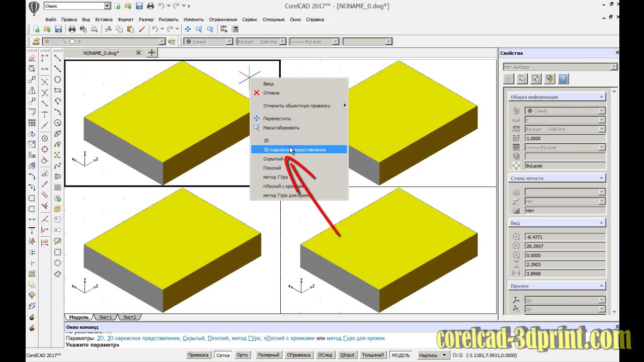Click the Print icon in standard toolbar

pos(72,29)
